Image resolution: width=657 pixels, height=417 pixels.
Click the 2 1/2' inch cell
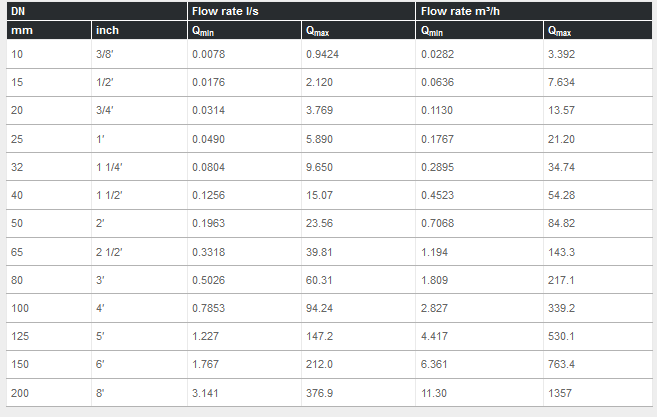(x=109, y=252)
